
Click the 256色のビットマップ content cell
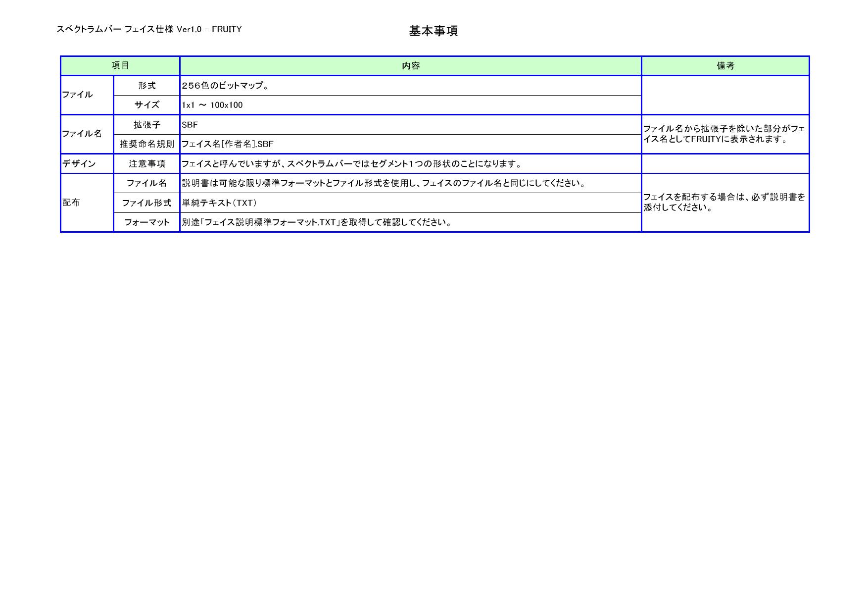(x=226, y=86)
